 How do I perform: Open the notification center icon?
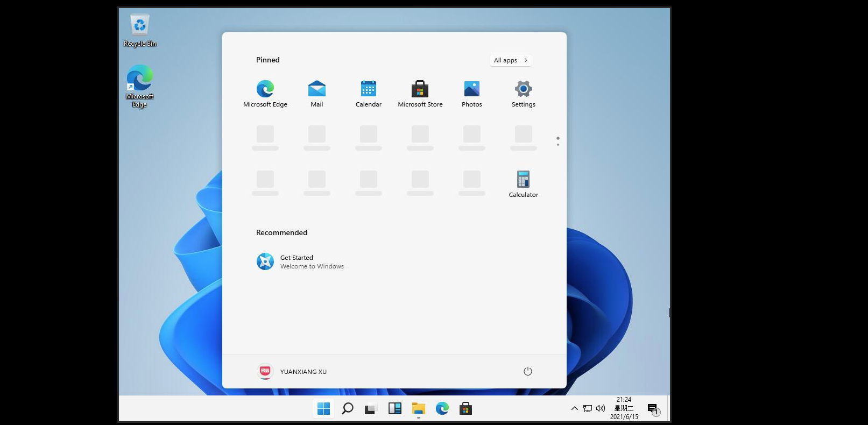click(653, 409)
